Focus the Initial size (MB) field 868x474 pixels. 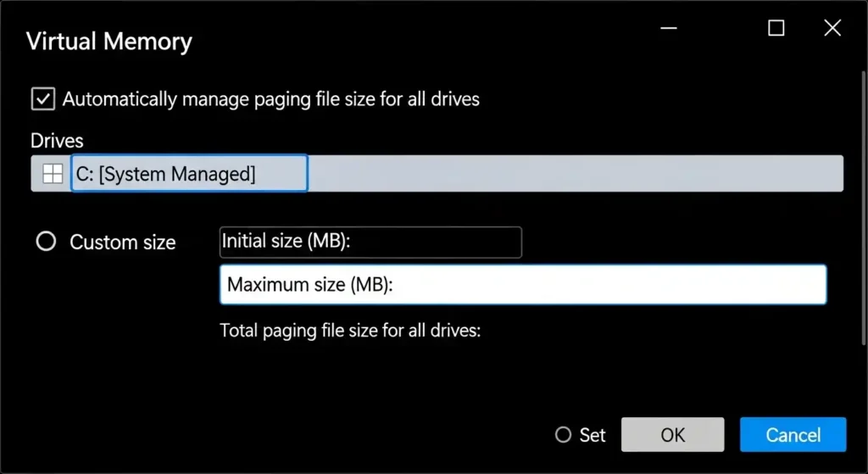point(370,242)
